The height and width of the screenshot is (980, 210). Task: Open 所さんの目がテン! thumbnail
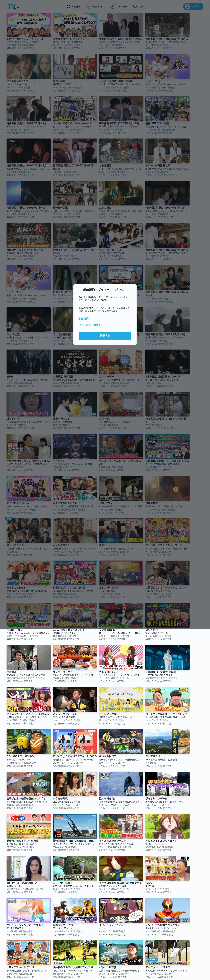coord(121,742)
